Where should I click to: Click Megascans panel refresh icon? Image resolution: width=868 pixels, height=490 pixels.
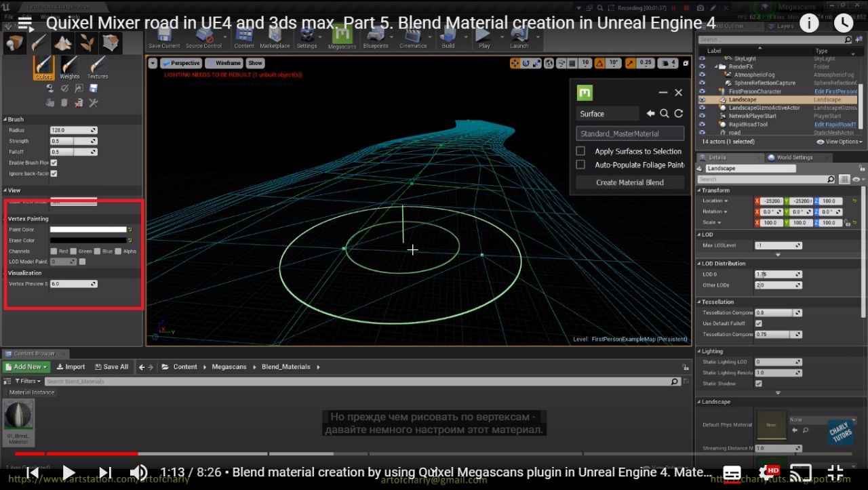coord(678,114)
